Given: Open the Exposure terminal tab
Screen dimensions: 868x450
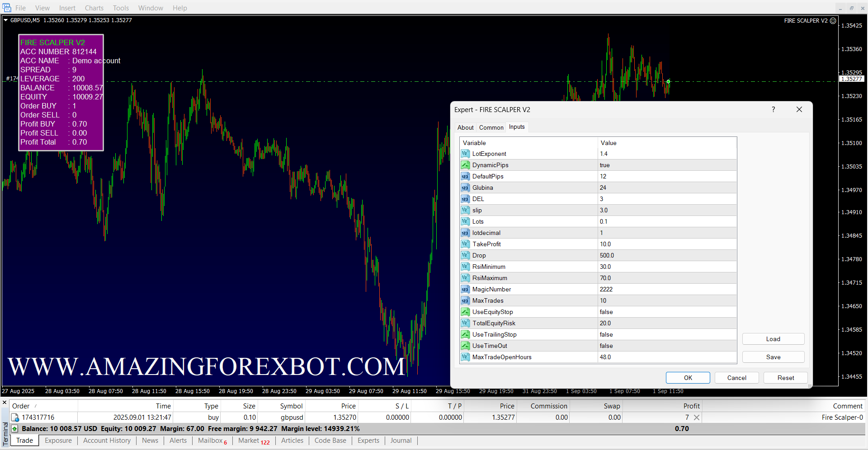Looking at the screenshot, I should click(58, 441).
